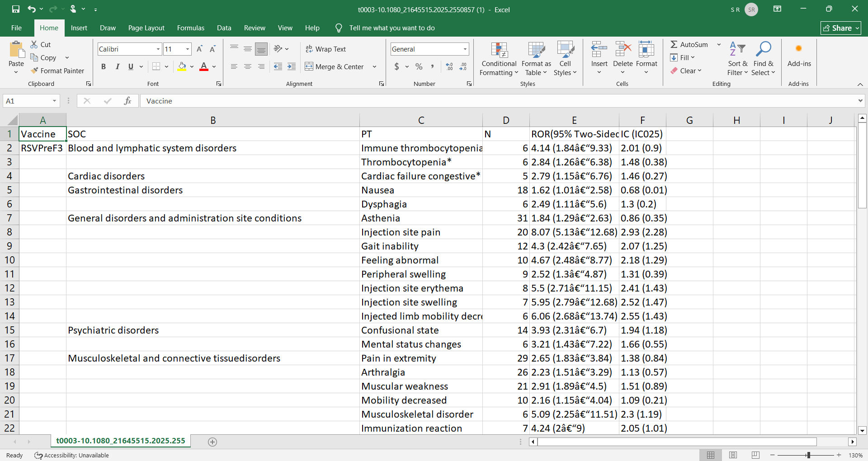Click the Merge & Center icon
The width and height of the screenshot is (868, 461).
pos(309,67)
